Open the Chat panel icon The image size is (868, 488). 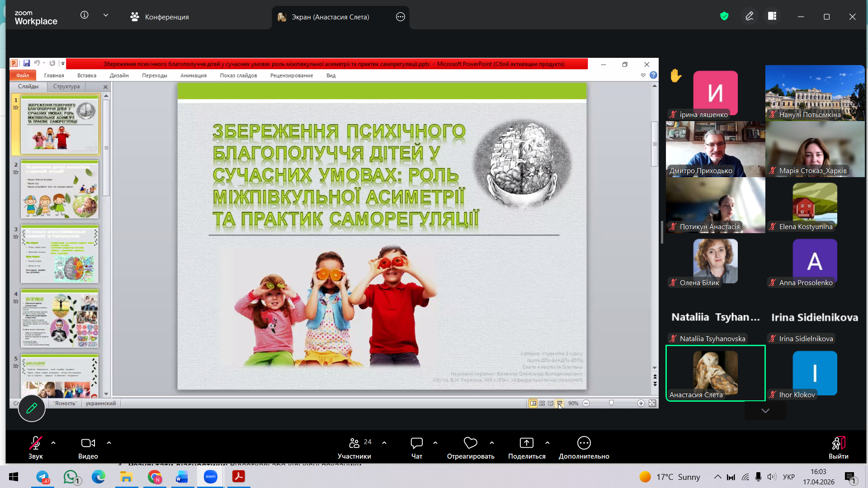click(x=416, y=443)
